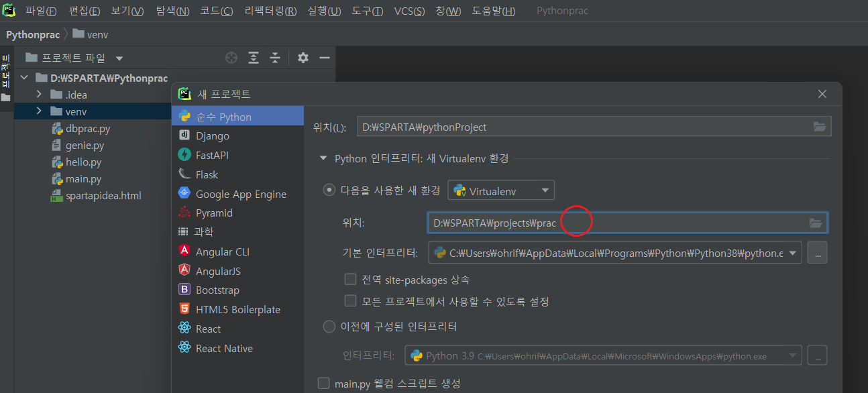The image size is (868, 393).
Task: Click the Python file icon of hello.py
Action: point(57,162)
